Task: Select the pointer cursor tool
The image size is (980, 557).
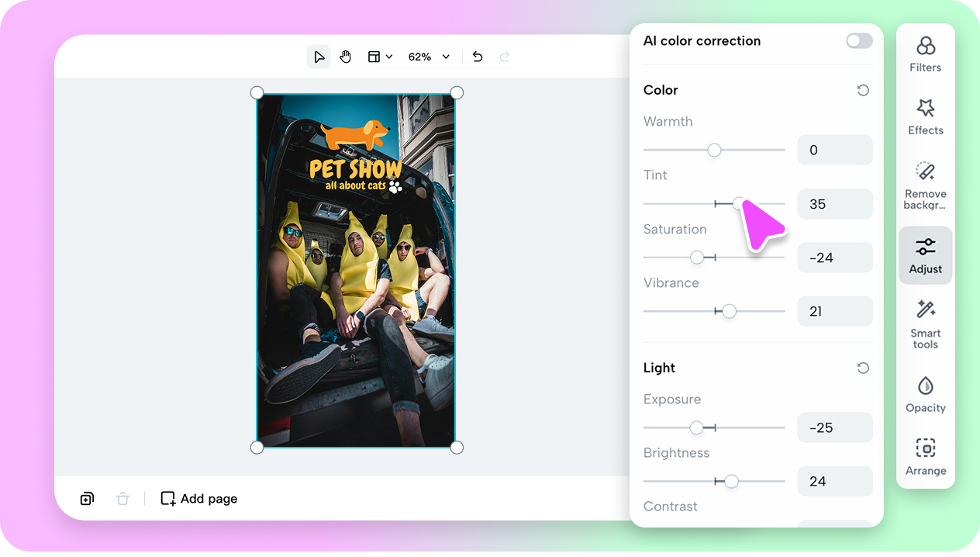Action: pos(319,57)
